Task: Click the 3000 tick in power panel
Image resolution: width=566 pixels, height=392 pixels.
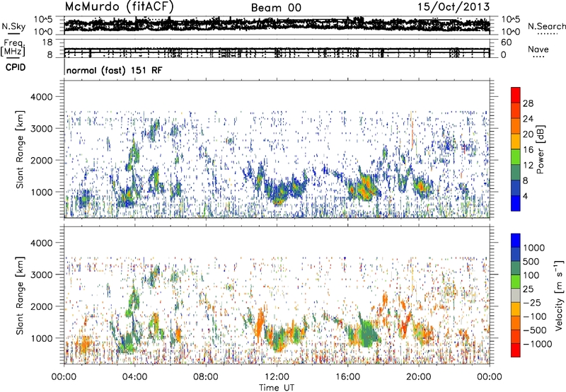Action: (x=42, y=129)
